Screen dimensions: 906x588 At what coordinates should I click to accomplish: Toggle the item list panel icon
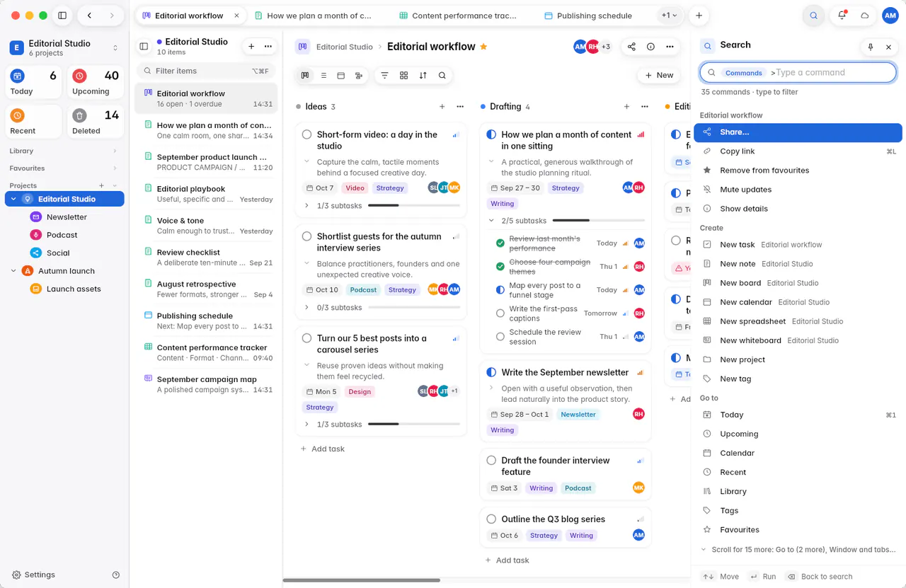click(144, 46)
